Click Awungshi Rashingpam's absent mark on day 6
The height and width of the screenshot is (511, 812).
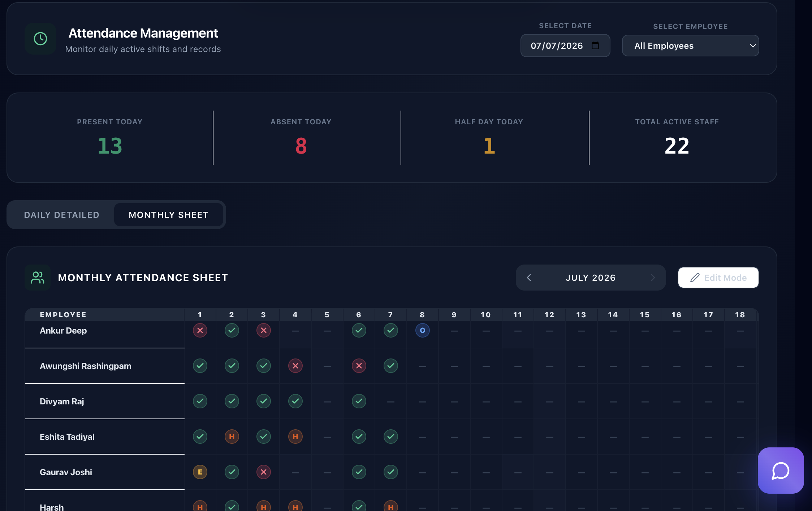coord(359,366)
